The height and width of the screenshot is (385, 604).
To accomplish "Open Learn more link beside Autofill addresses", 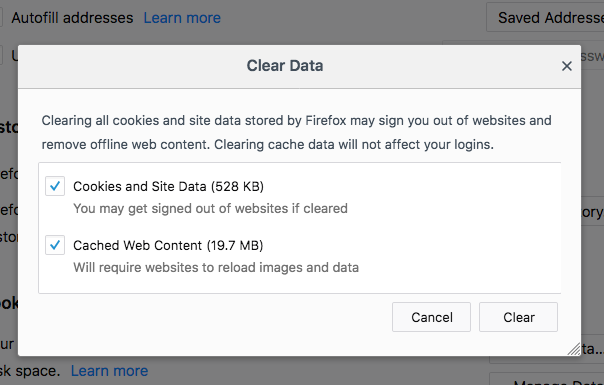I will coord(182,18).
